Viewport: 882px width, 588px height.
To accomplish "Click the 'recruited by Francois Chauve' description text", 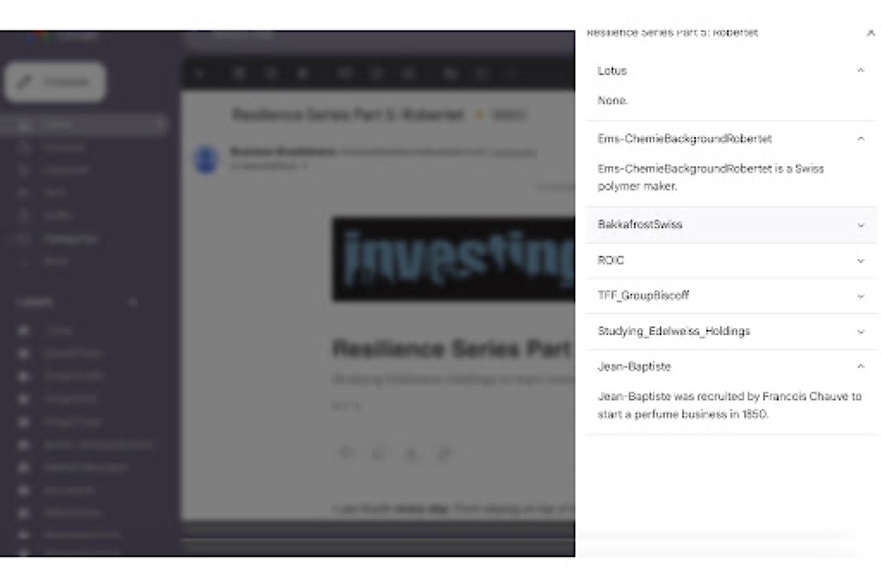I will [x=729, y=405].
